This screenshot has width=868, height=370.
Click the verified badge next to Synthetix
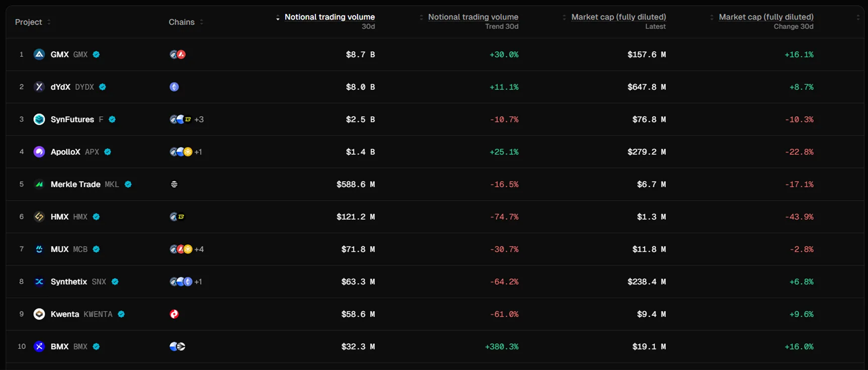click(115, 282)
